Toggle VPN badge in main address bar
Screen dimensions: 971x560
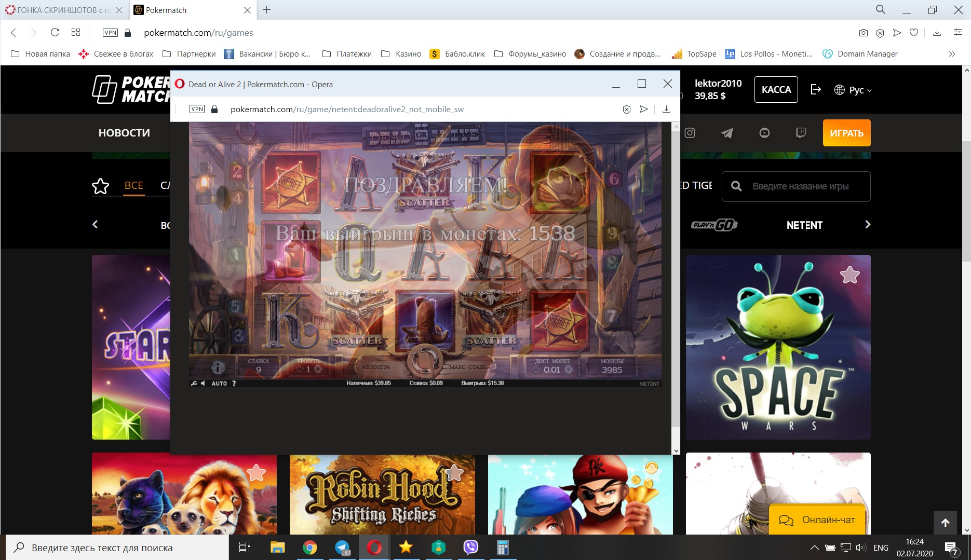110,33
